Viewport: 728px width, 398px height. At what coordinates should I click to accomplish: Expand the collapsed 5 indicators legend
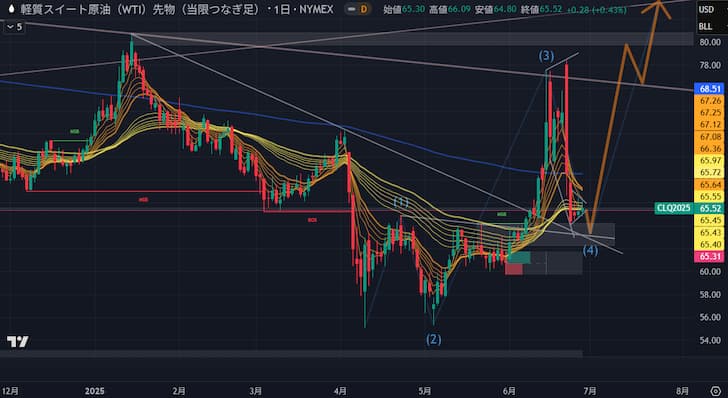coord(13,27)
